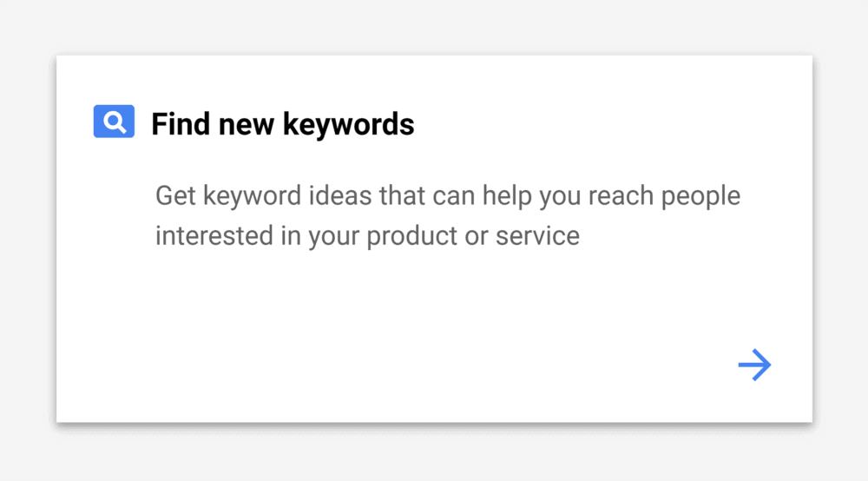
Task: Click the keyword search icon beside the heading
Action: (x=114, y=122)
